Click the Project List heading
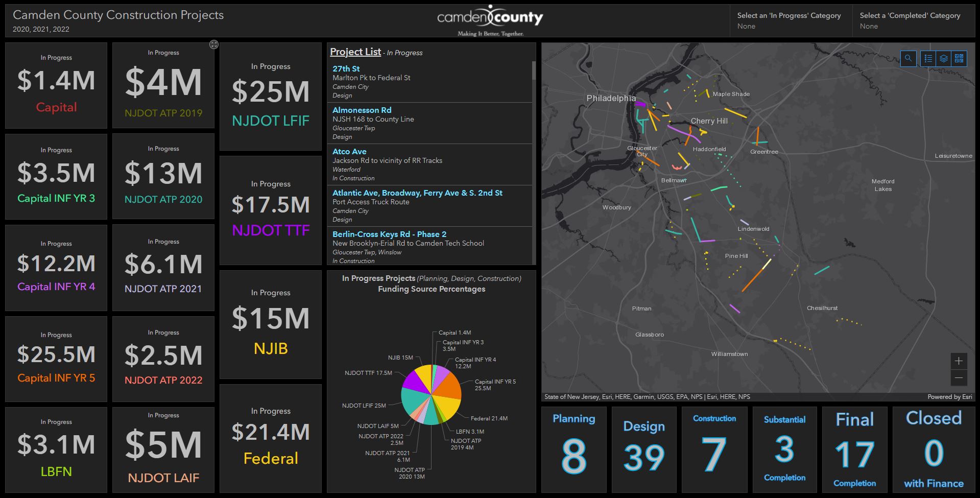The width and height of the screenshot is (980, 498). pos(355,52)
